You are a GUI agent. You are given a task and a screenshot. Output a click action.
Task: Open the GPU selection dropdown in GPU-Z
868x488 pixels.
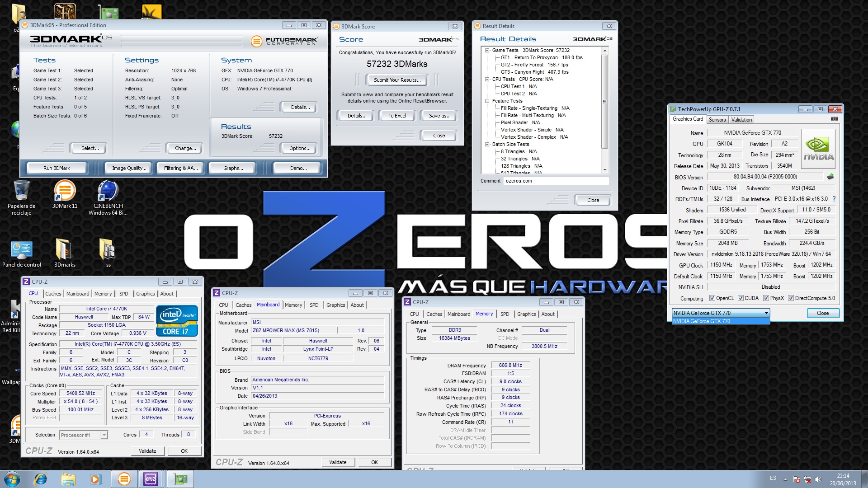[x=721, y=313]
